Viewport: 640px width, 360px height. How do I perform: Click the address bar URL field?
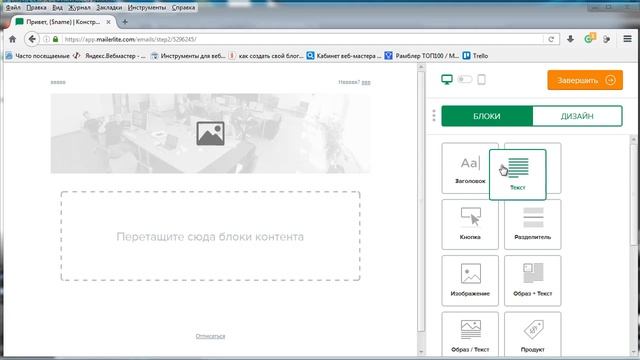click(302, 39)
